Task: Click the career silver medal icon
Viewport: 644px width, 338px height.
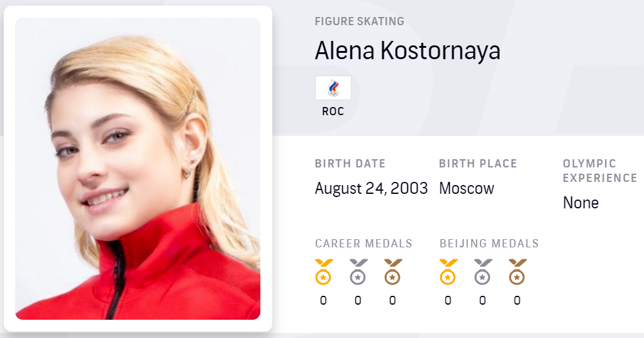Action: click(358, 272)
